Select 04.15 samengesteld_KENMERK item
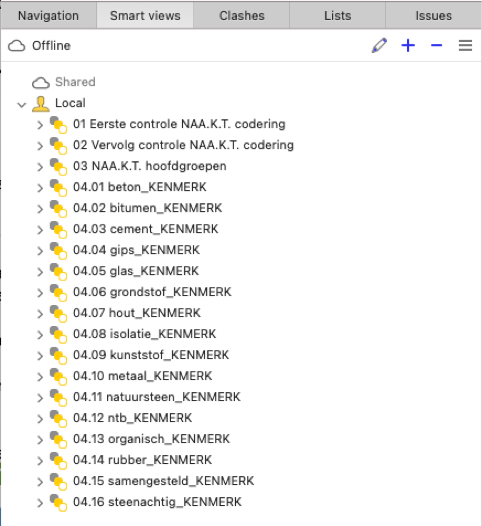This screenshot has height=526, width=482. click(x=163, y=481)
